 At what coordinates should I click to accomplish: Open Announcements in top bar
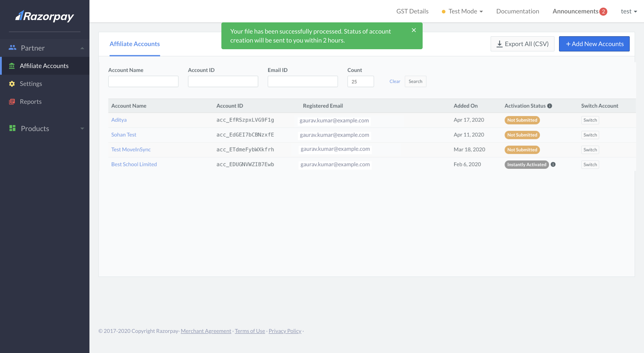(x=575, y=11)
